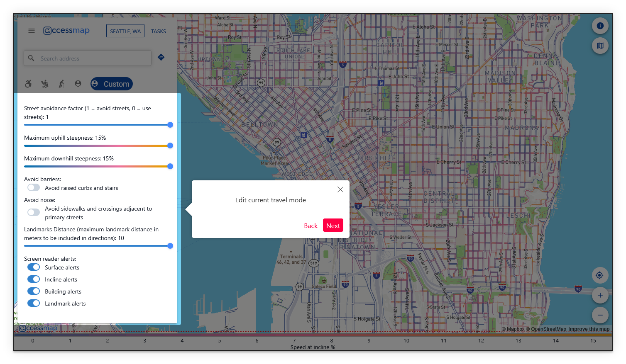626x364 pixels.
Task: Select the powered wheelchair profile icon
Action: (x=45, y=84)
